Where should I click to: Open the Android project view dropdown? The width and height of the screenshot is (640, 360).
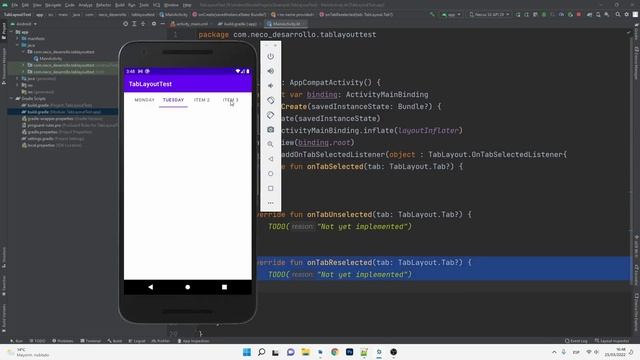coord(24,24)
